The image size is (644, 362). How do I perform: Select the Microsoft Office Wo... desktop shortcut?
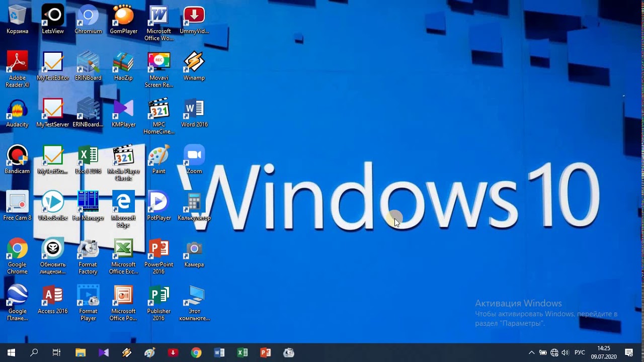tap(159, 23)
